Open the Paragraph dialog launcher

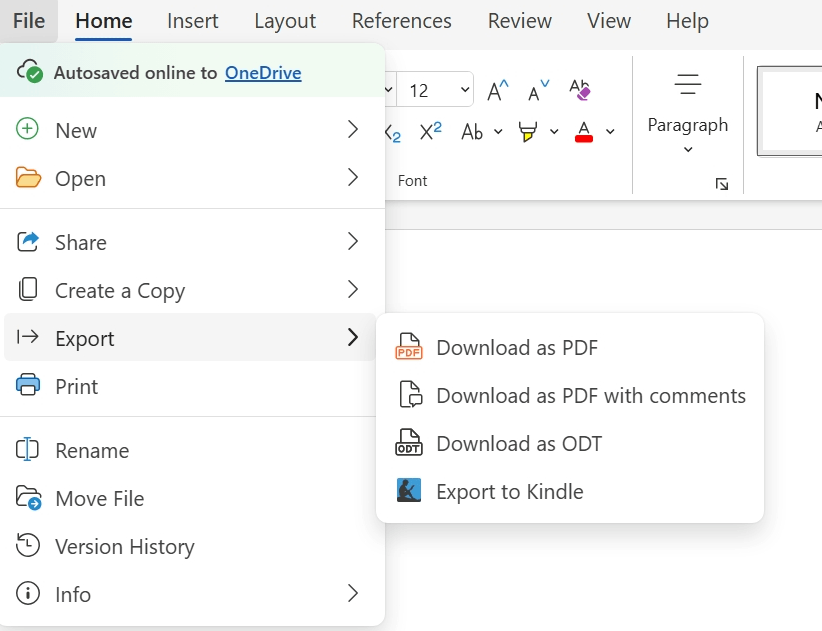[x=722, y=184]
